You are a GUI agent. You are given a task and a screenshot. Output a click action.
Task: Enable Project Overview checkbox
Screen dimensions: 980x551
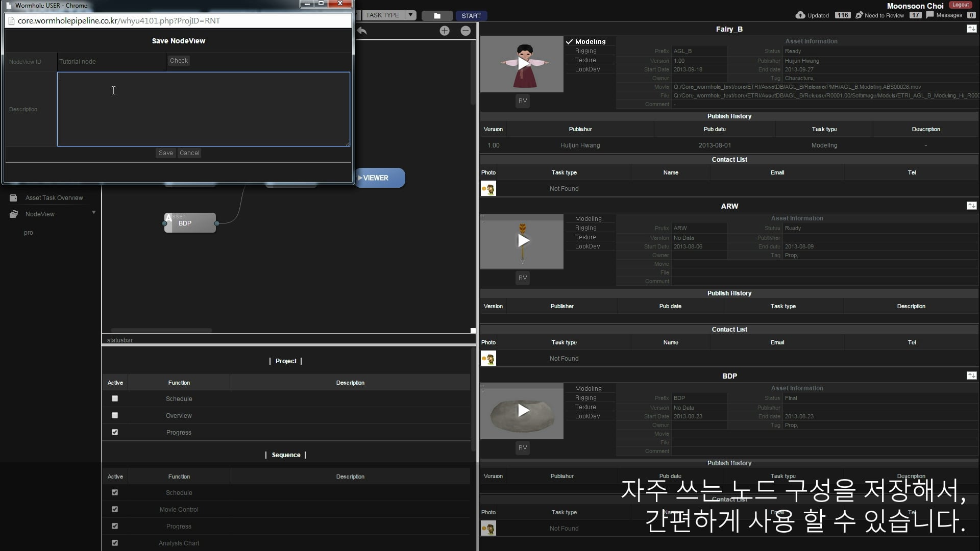115,415
